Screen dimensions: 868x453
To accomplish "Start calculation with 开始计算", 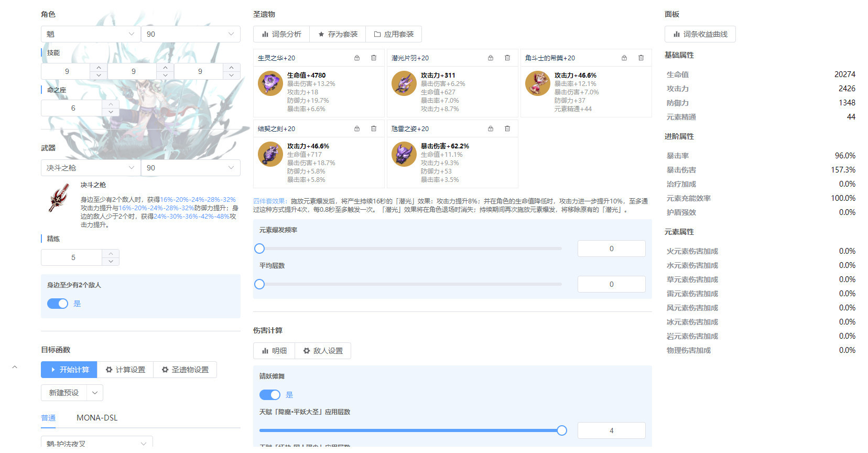I will pos(69,370).
